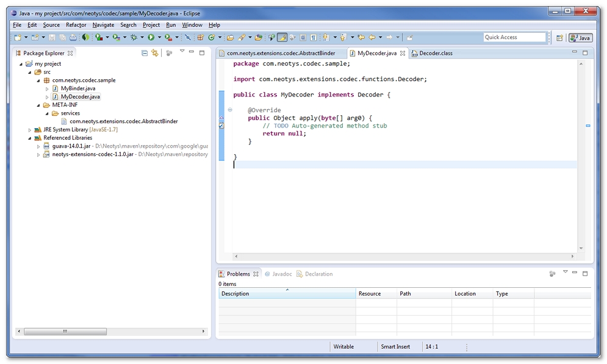Click the Package Explorer horizontal scrollbar thumb

65,332
